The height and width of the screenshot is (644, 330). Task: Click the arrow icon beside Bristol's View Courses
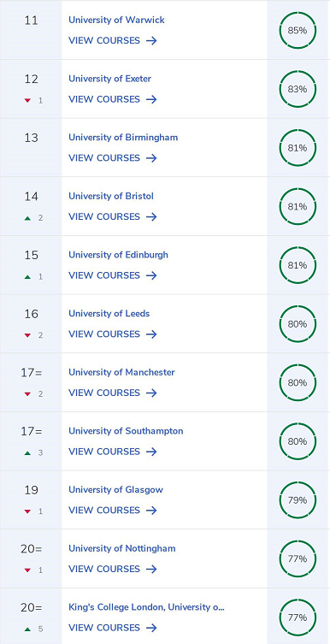(x=151, y=217)
